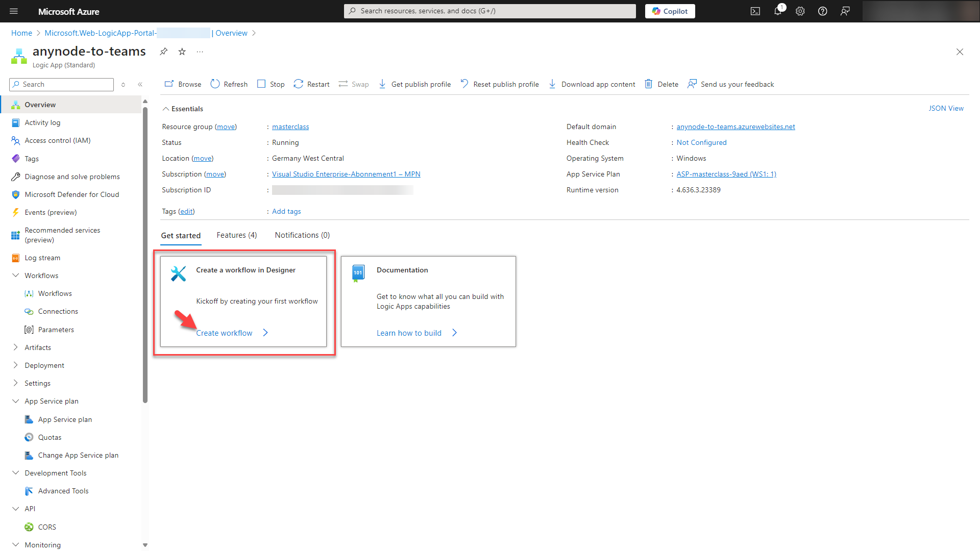Screen dimensions: 980x551
Task: Open Activity log in the sidebar
Action: [x=42, y=122]
